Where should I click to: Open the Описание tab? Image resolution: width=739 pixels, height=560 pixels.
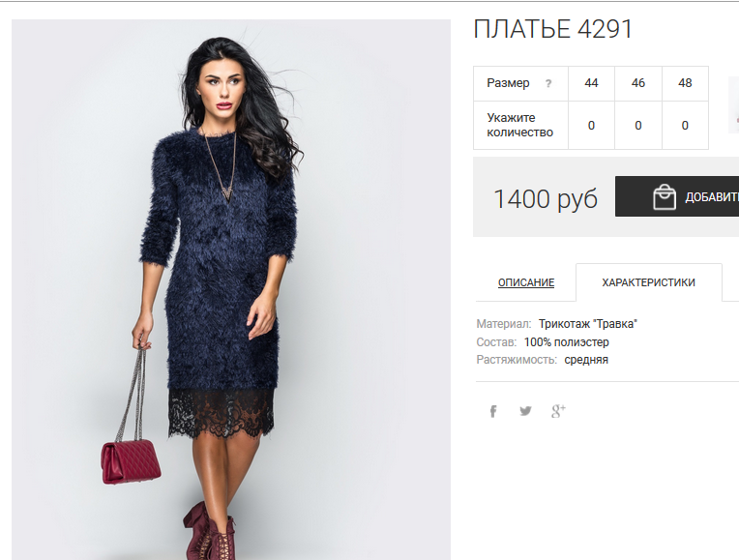point(526,282)
